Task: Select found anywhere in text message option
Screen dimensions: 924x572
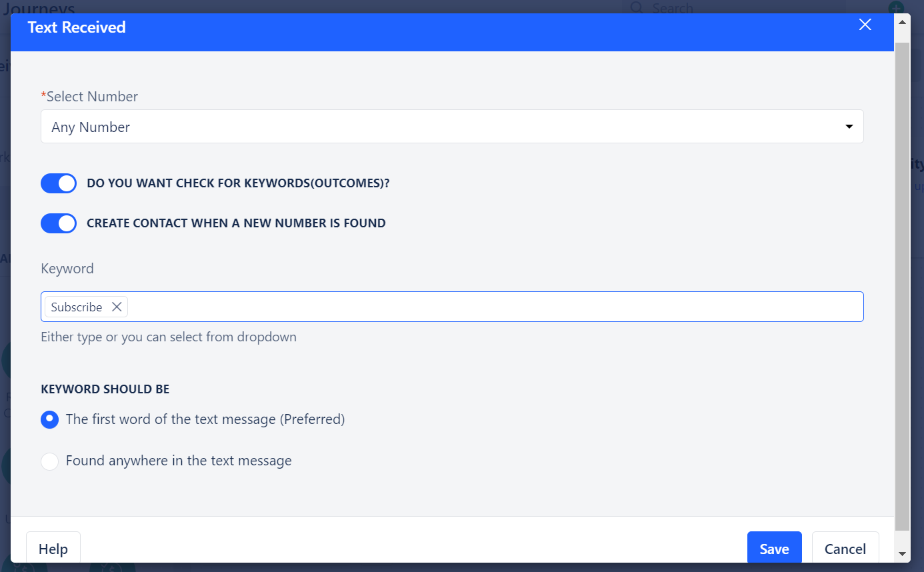Action: [x=50, y=461]
